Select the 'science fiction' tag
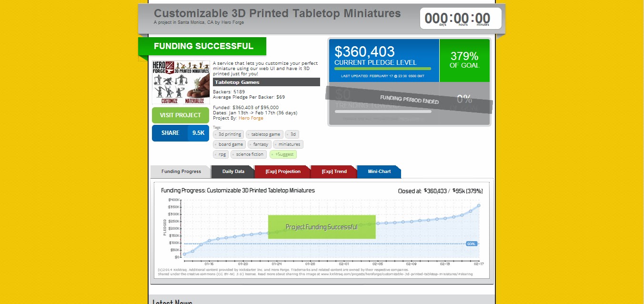Screen dimensions: 644x304 point(249,154)
